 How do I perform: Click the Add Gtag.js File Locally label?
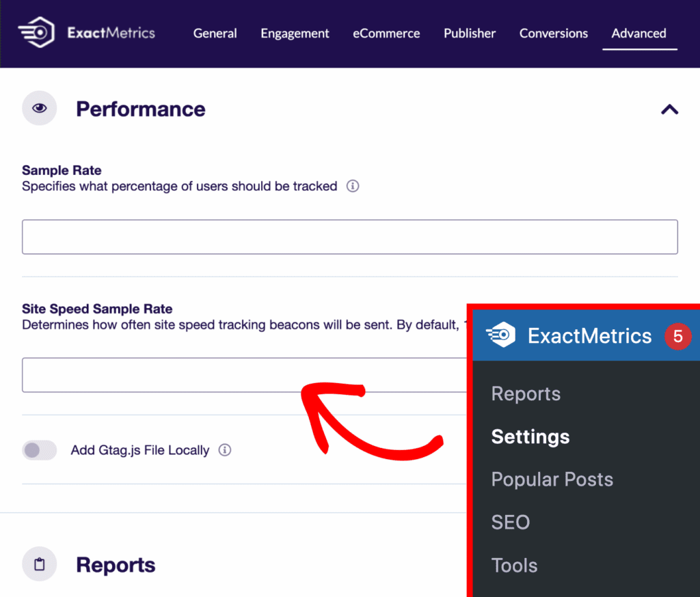click(139, 450)
